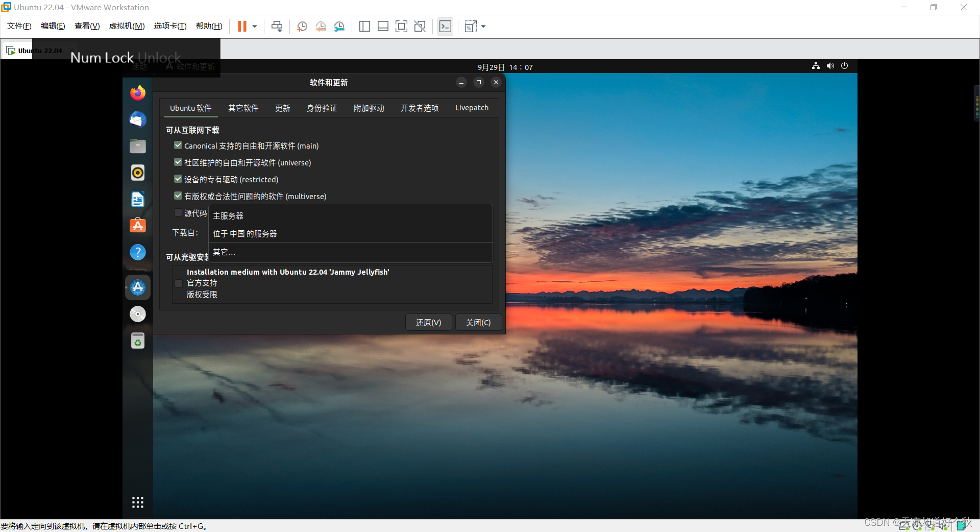Switch to the 身份验证 tab

click(322, 108)
